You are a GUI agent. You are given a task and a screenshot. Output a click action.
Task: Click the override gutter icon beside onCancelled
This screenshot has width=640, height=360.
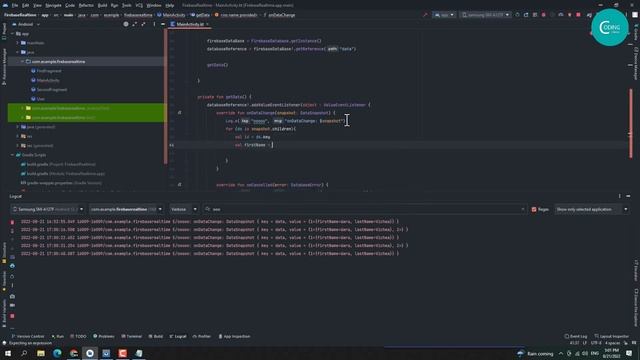tap(180, 184)
